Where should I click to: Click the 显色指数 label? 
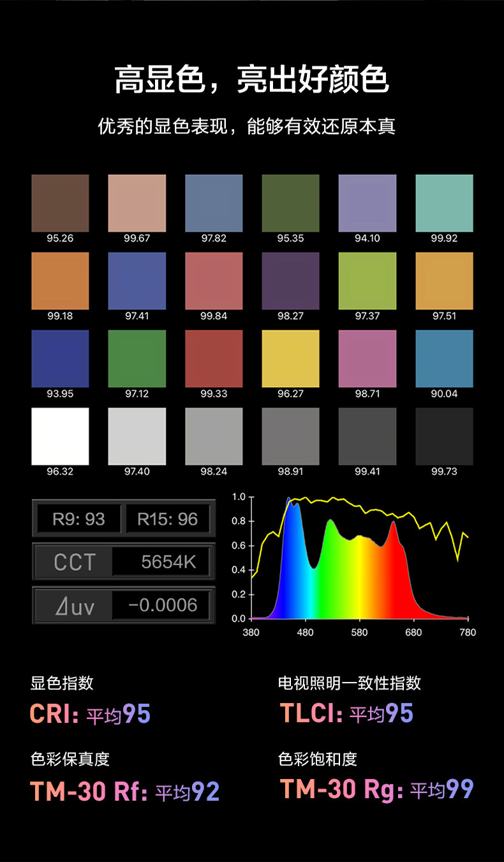[x=62, y=683]
